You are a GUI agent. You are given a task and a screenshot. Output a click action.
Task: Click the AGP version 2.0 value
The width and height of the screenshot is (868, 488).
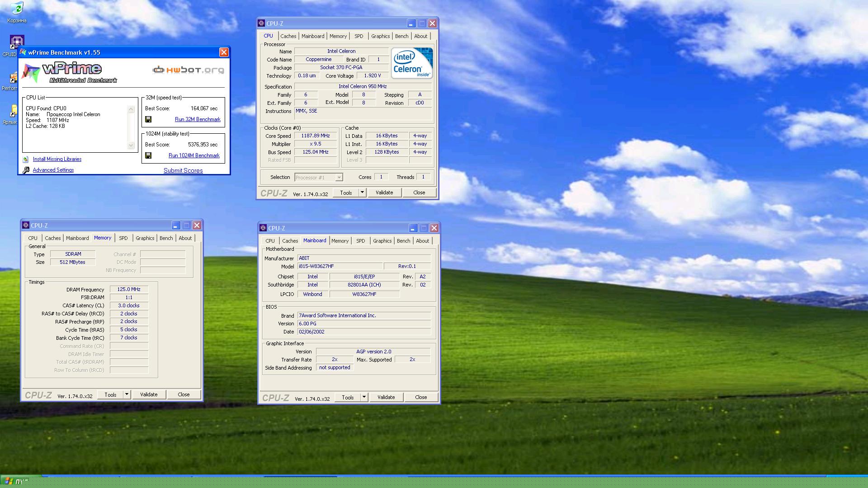point(373,351)
